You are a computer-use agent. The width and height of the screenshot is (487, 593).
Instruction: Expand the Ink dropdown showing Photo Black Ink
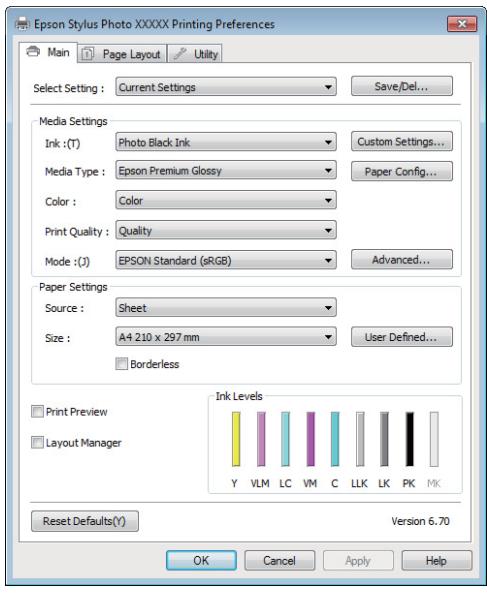coord(226,142)
